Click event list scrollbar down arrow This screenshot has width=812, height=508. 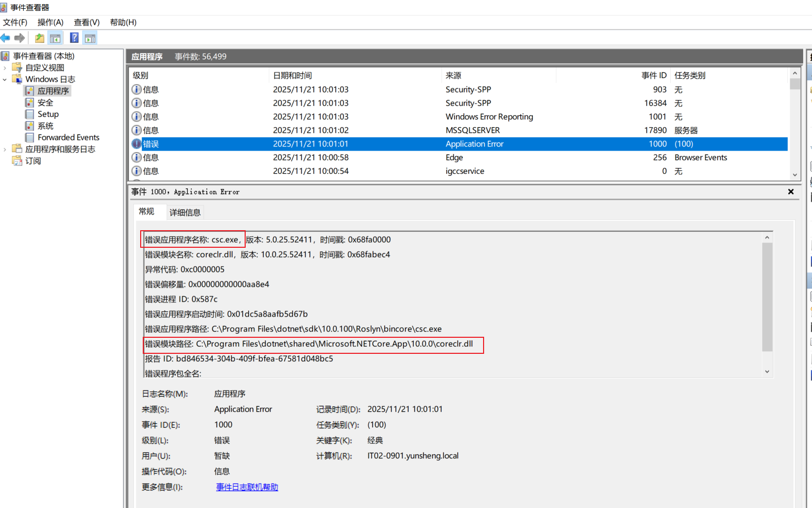(x=795, y=175)
